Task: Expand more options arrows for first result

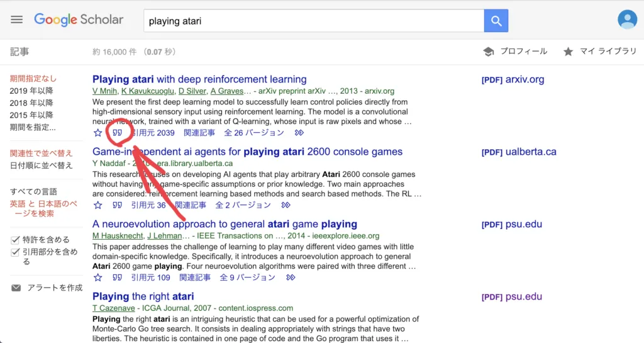Action: [x=299, y=133]
